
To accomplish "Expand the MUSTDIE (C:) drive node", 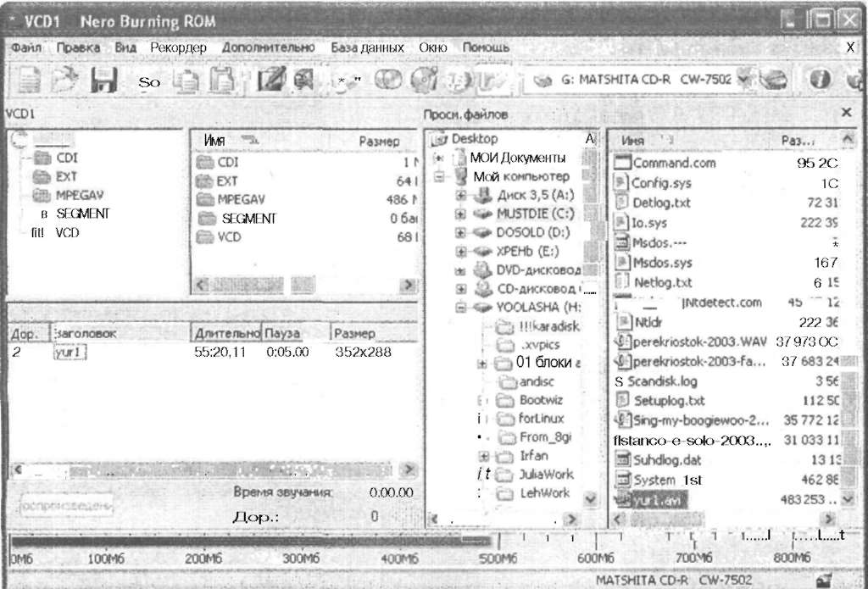I will [461, 214].
